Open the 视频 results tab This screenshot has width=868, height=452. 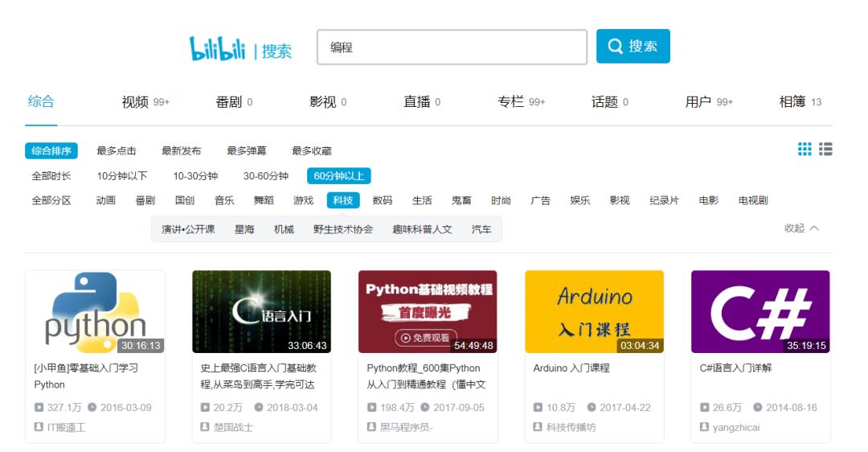coord(145,102)
